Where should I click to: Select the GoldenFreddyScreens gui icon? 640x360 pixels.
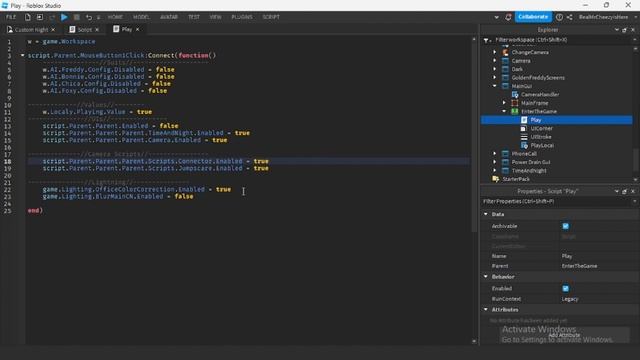click(x=505, y=78)
